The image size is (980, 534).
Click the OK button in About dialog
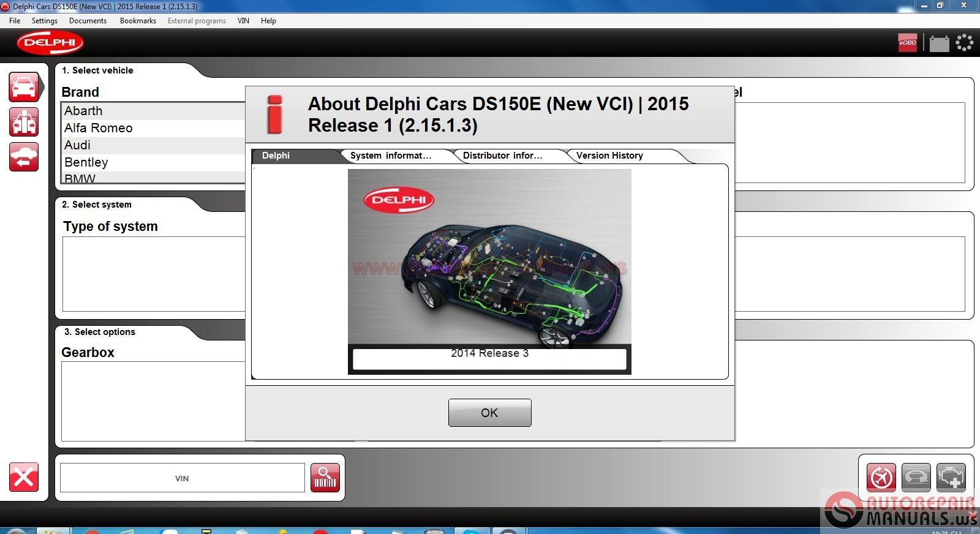tap(489, 413)
